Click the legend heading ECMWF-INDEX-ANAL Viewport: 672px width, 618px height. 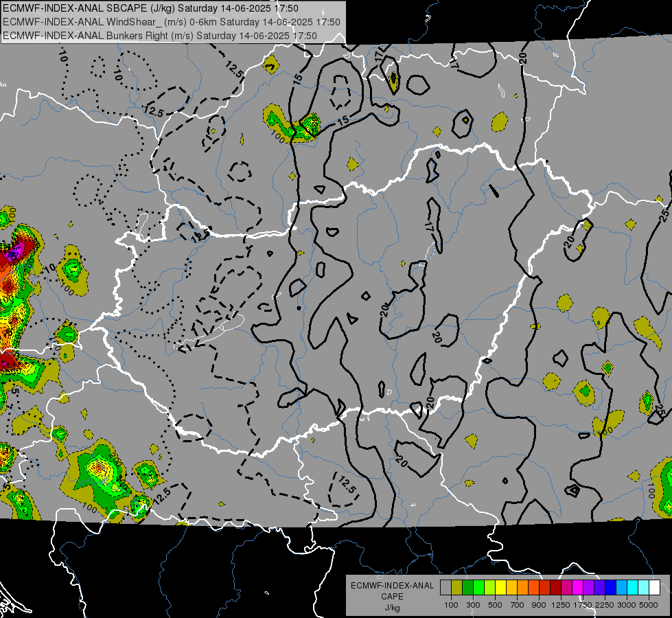pos(392,586)
